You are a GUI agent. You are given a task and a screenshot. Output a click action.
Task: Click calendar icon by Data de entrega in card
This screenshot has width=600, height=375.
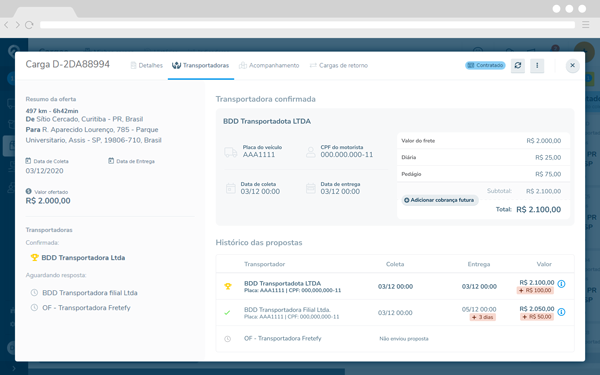(311, 188)
